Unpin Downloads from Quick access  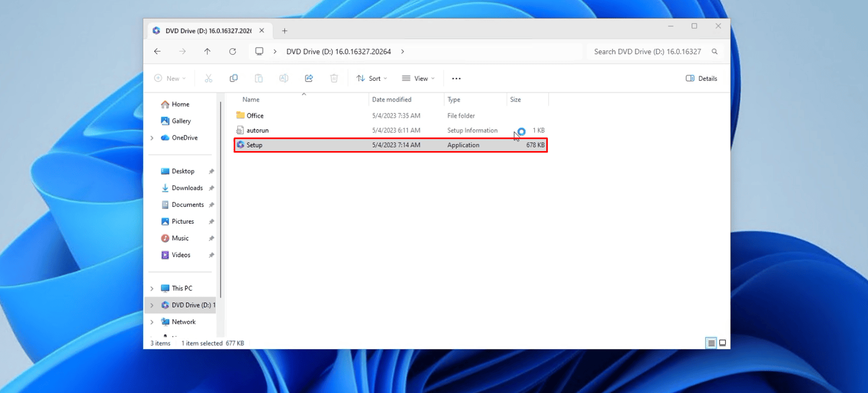click(211, 188)
